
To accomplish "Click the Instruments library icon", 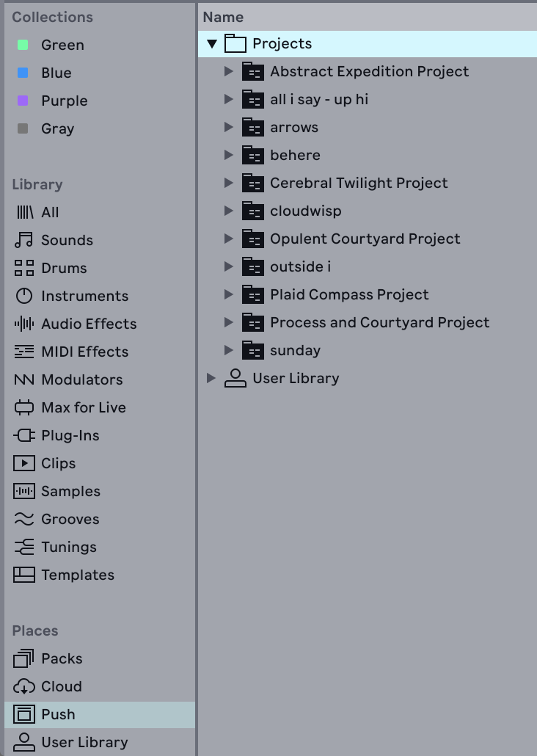I will 21,296.
